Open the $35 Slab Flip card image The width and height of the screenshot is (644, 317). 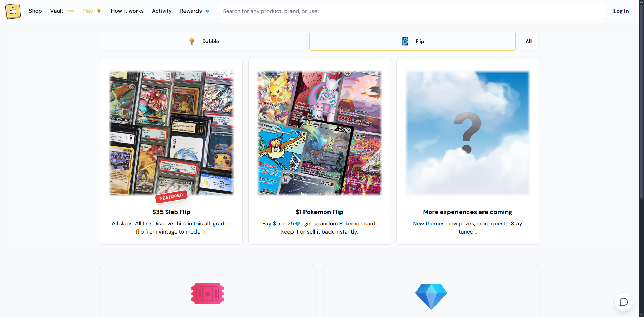click(171, 133)
